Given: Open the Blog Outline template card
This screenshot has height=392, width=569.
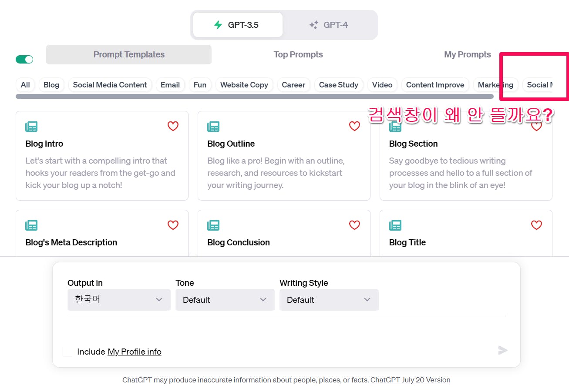Looking at the screenshot, I should [284, 156].
